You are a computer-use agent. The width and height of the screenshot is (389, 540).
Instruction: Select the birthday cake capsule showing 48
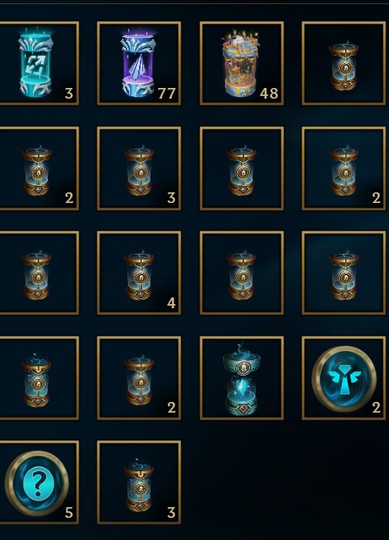242,63
